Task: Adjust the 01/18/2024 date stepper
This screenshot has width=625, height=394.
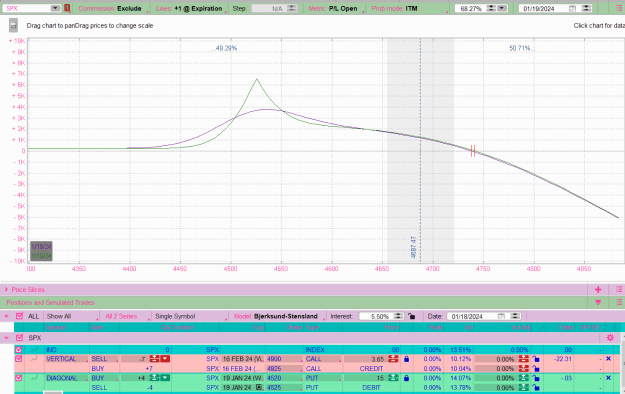Action: tap(515, 316)
